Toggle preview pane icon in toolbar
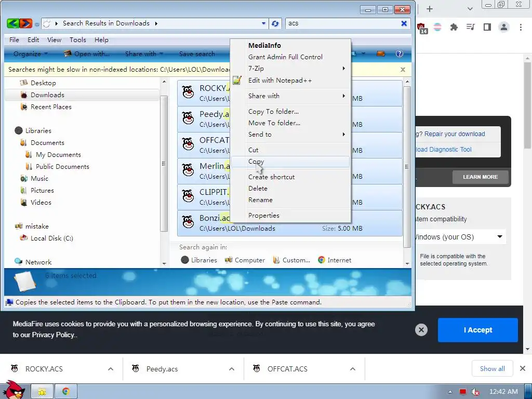The width and height of the screenshot is (532, 399). click(381, 54)
